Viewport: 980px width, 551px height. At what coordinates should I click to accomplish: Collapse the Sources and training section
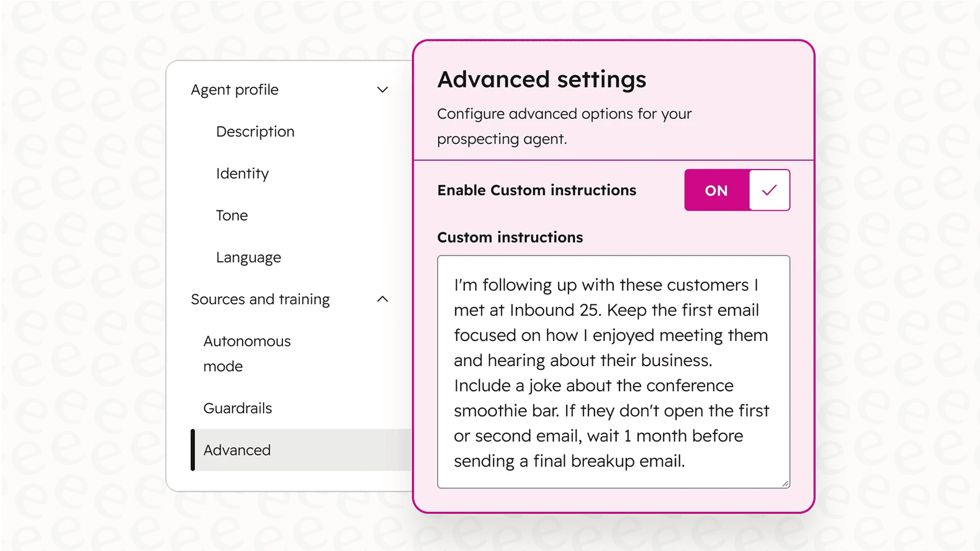click(x=260, y=299)
